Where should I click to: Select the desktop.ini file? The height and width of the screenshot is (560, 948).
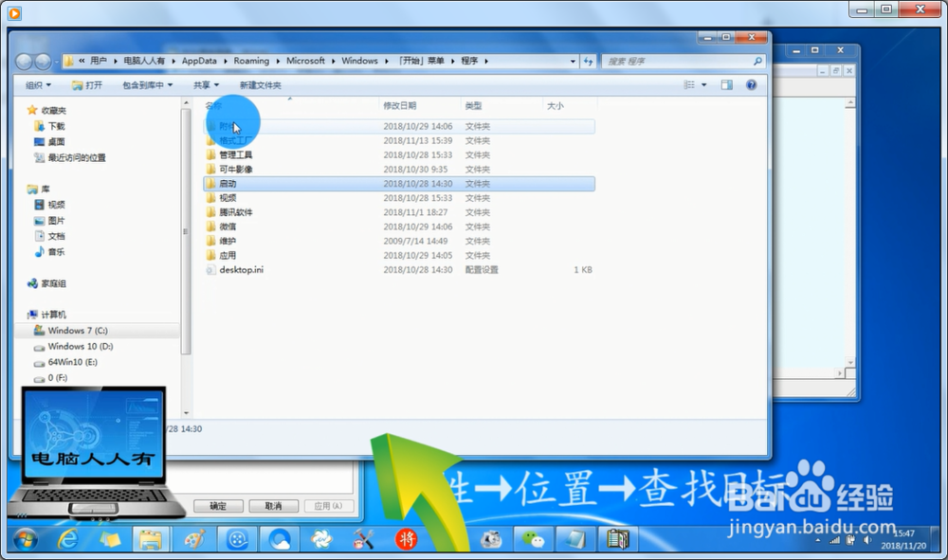point(399,270)
